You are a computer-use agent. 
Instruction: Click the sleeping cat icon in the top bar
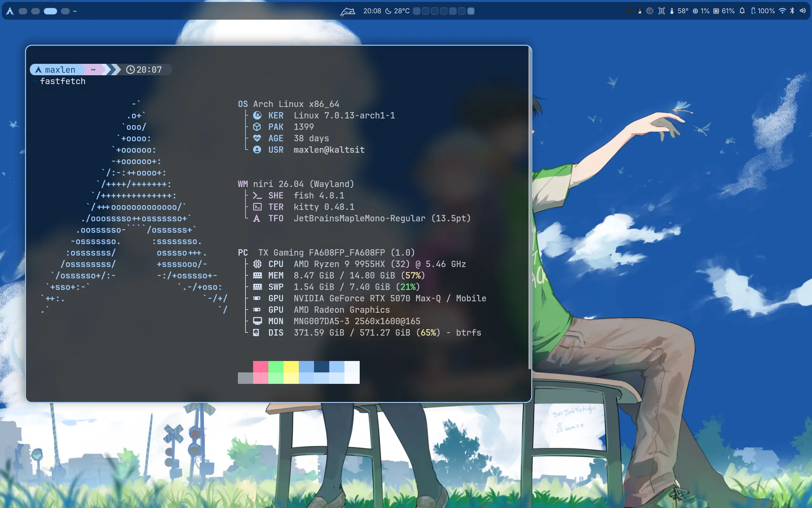348,11
